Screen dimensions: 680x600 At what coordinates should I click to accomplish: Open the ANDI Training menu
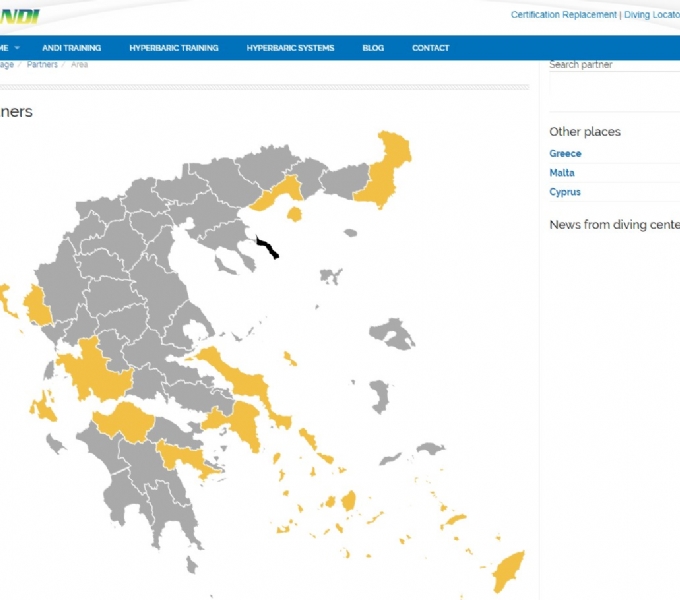click(x=71, y=48)
